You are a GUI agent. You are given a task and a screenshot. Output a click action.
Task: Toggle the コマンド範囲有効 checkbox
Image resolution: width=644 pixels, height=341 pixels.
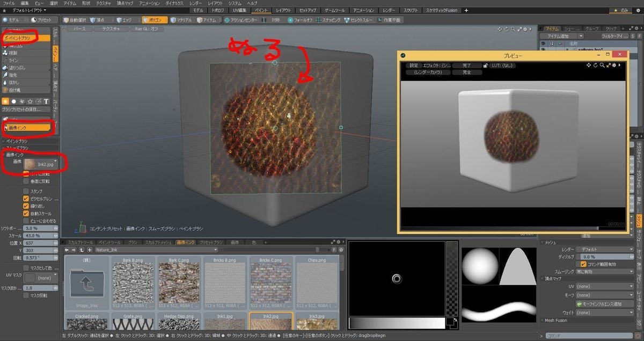pyautogui.click(x=583, y=264)
